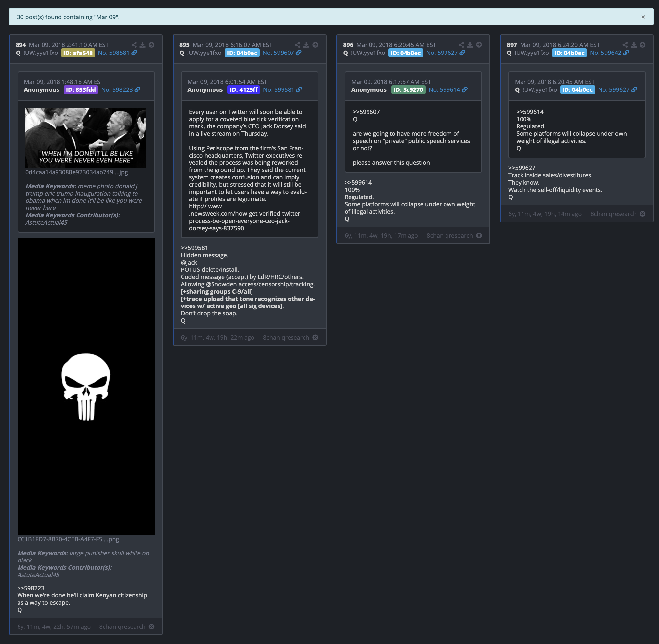Open post link No. 599642
Viewport: 659px width, 644px height.
click(x=605, y=53)
